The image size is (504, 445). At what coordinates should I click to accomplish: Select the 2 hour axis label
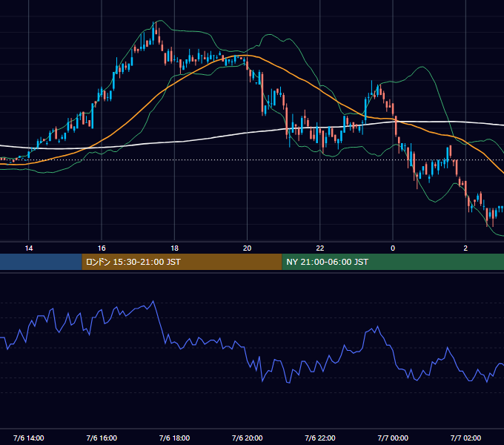coord(465,248)
